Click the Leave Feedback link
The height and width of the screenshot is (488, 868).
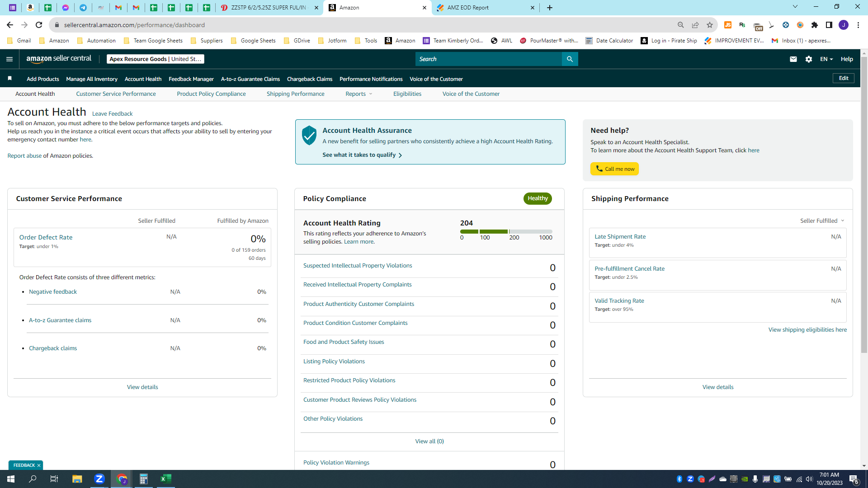point(112,114)
